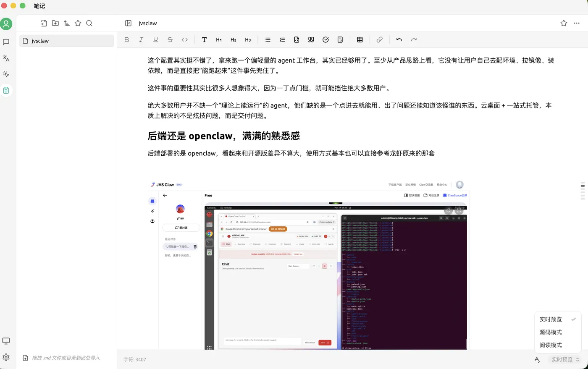The image size is (588, 369).
Task: Open the translate tool in left sidebar
Action: [6, 58]
